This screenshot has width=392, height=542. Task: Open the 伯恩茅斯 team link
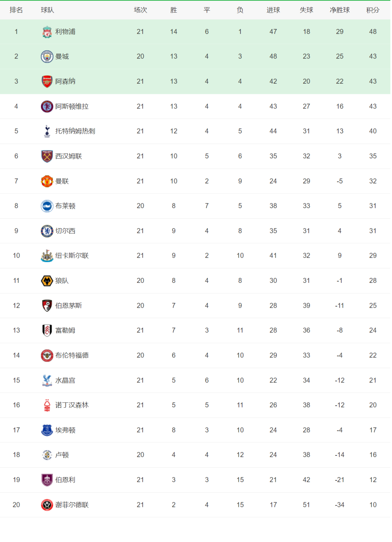point(69,306)
